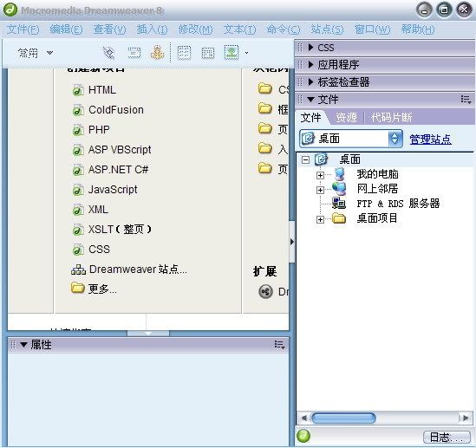Expand the 网上邻居 tree node

tap(320, 190)
